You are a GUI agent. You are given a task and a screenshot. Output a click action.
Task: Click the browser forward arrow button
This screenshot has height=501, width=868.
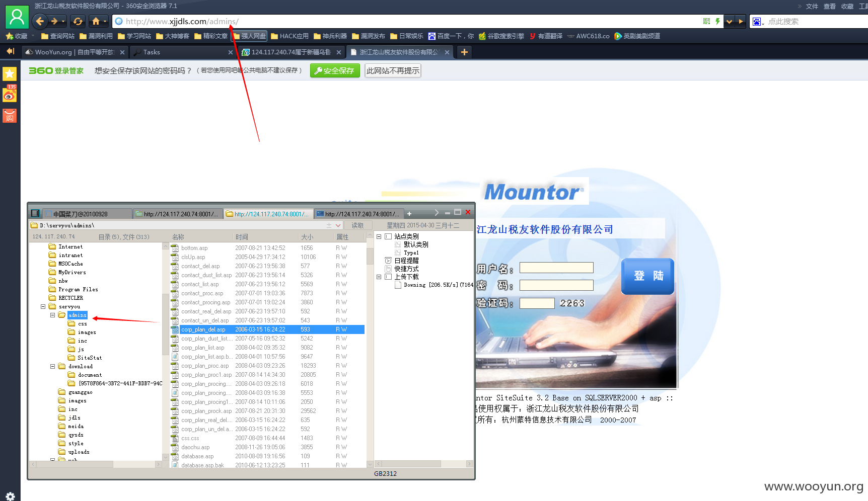click(x=54, y=21)
